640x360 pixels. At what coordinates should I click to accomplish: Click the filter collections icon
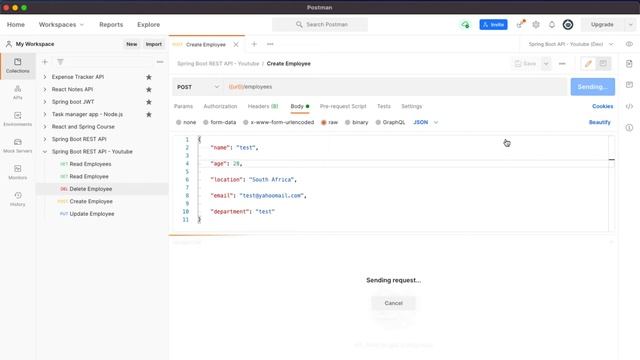click(60, 62)
